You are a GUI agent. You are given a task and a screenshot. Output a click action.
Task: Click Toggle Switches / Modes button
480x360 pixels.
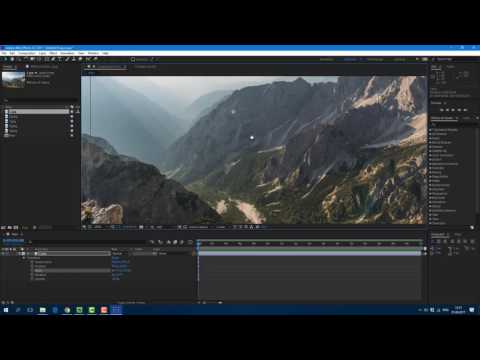click(132, 302)
